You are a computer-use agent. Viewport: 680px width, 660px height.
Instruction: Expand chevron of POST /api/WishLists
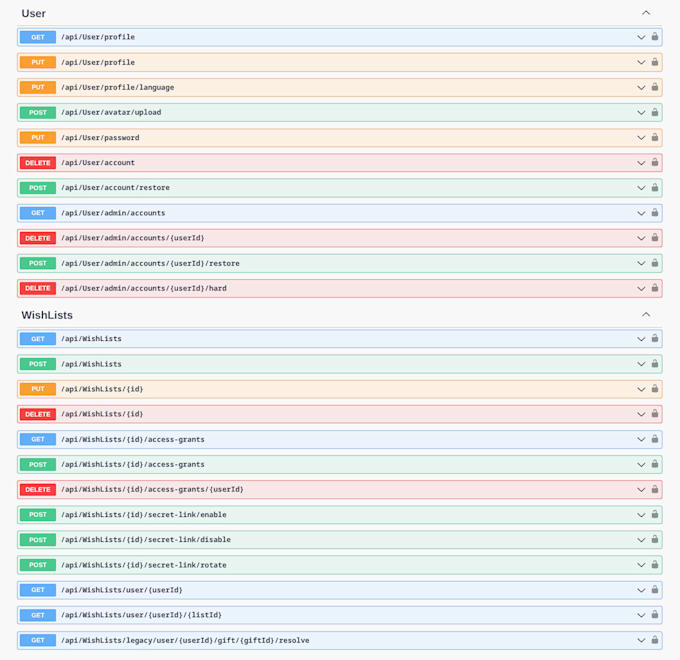641,364
